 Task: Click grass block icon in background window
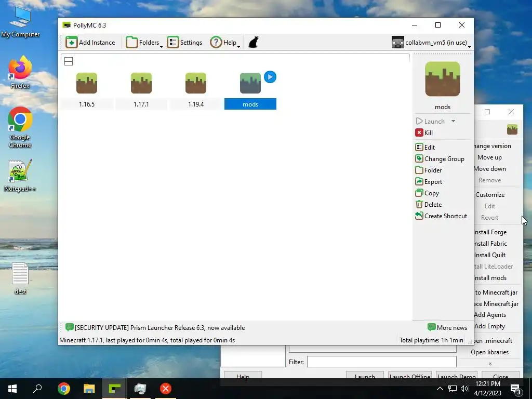click(x=512, y=129)
